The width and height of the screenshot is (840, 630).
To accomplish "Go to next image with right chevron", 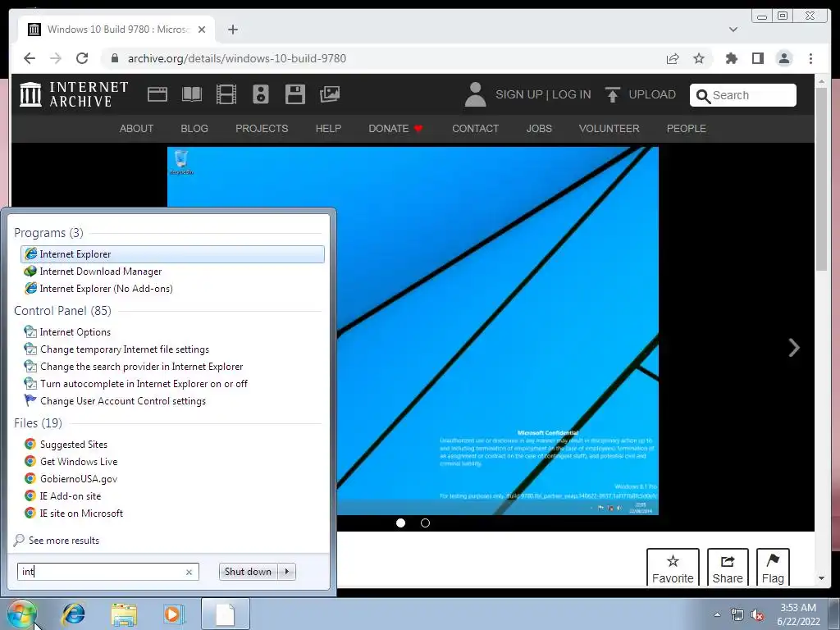I will pyautogui.click(x=794, y=348).
